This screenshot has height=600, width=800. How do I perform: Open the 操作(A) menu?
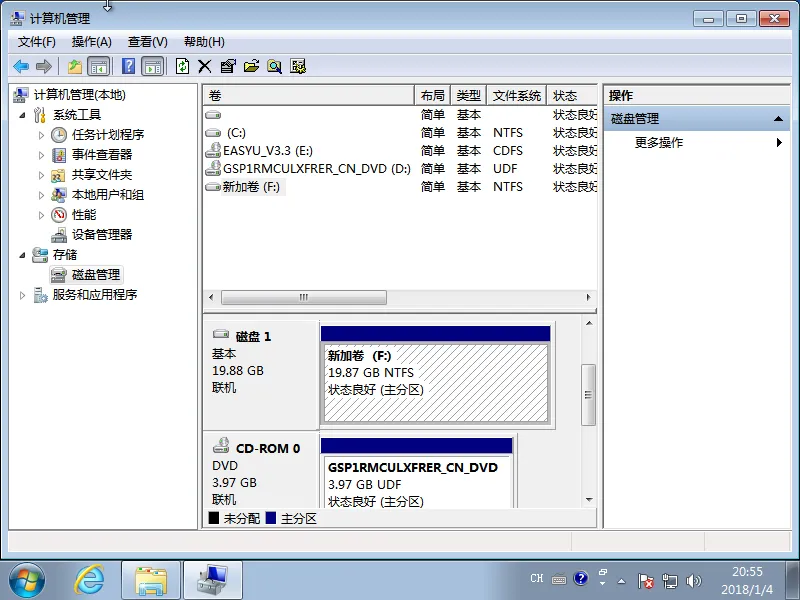point(92,42)
